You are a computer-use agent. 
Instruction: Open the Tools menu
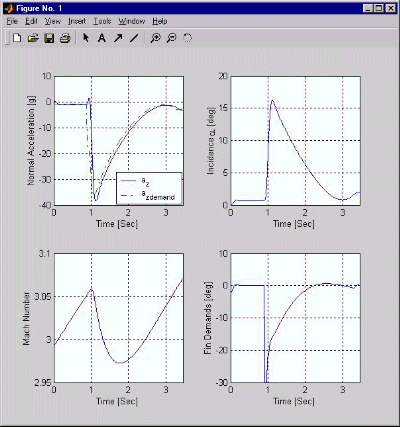point(102,21)
